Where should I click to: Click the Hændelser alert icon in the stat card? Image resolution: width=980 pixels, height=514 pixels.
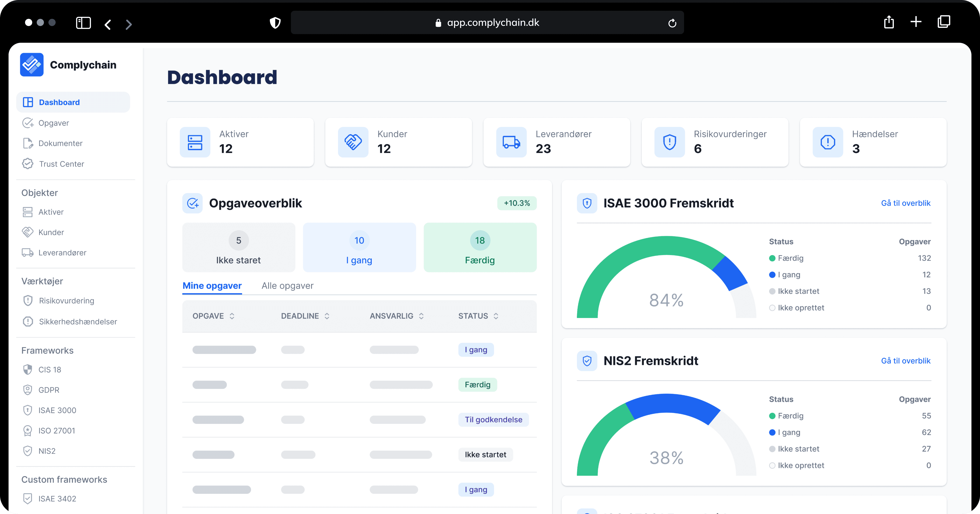click(828, 142)
